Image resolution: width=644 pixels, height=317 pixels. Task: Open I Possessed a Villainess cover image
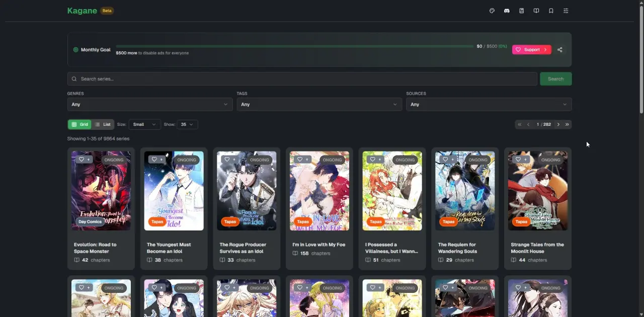[392, 191]
